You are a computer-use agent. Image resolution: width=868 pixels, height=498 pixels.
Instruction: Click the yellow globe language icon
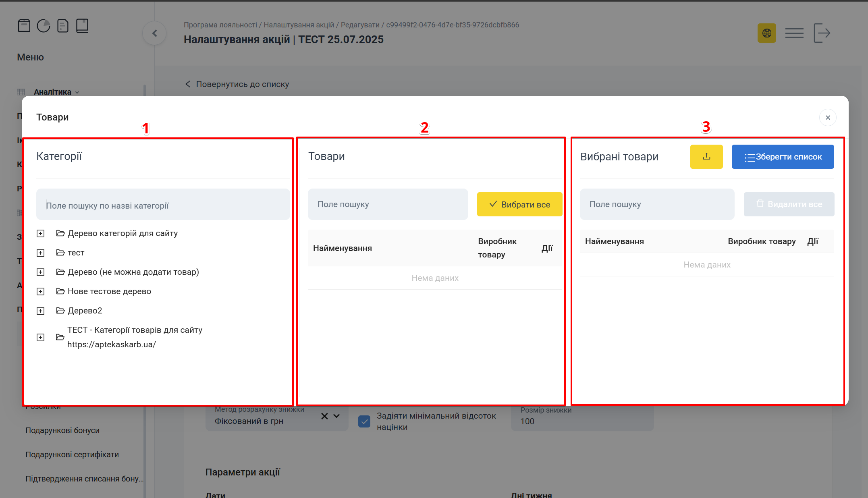766,33
